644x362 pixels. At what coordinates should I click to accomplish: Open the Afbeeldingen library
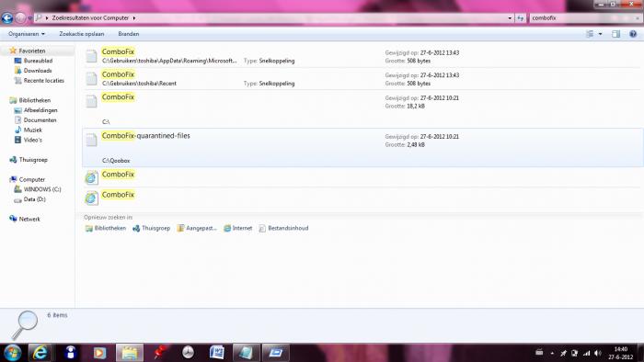click(x=40, y=110)
